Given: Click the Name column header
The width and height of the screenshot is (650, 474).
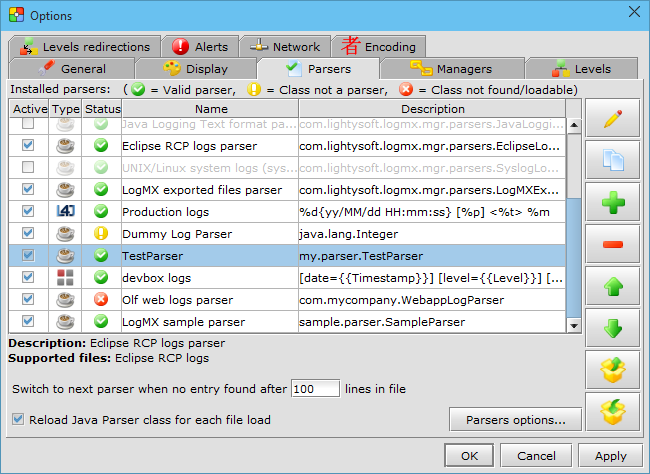Looking at the screenshot, I should [x=211, y=109].
